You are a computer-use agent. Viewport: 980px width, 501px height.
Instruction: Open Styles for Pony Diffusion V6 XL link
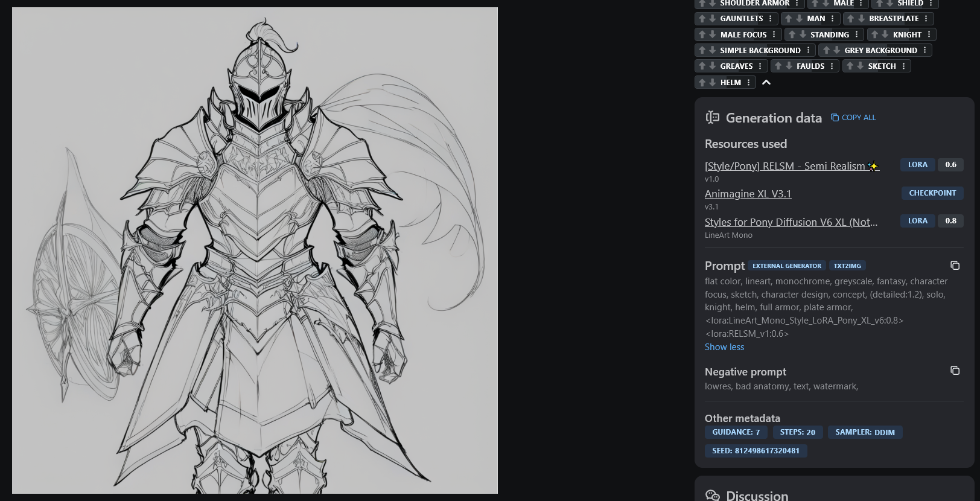[x=791, y=222]
